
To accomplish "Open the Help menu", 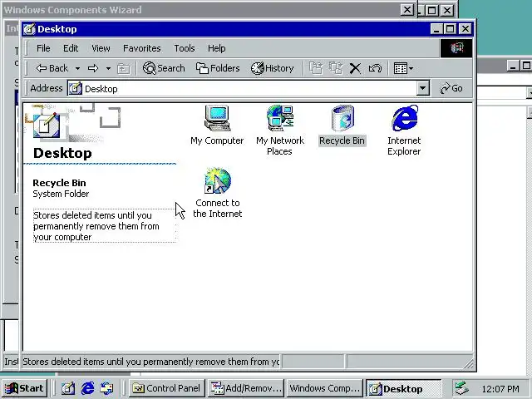I will pyautogui.click(x=216, y=48).
